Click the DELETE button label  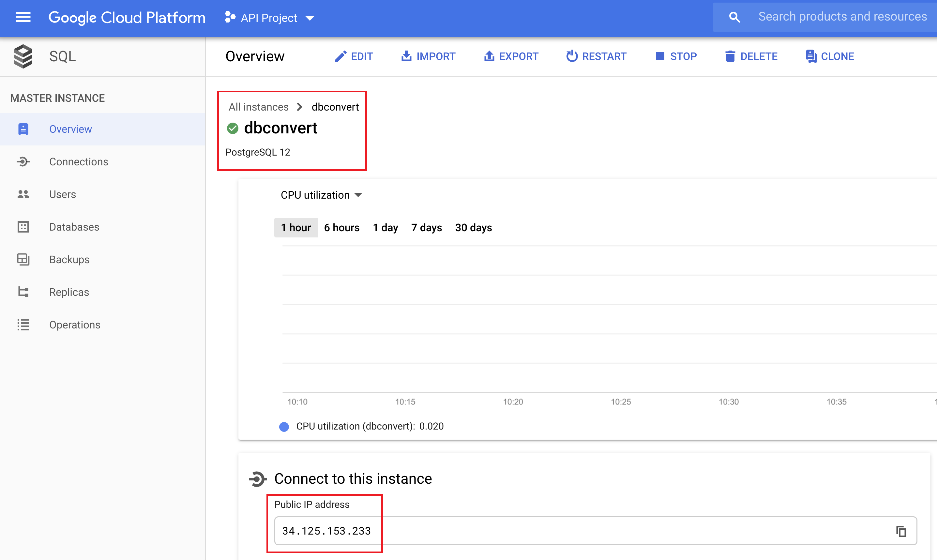coord(759,57)
